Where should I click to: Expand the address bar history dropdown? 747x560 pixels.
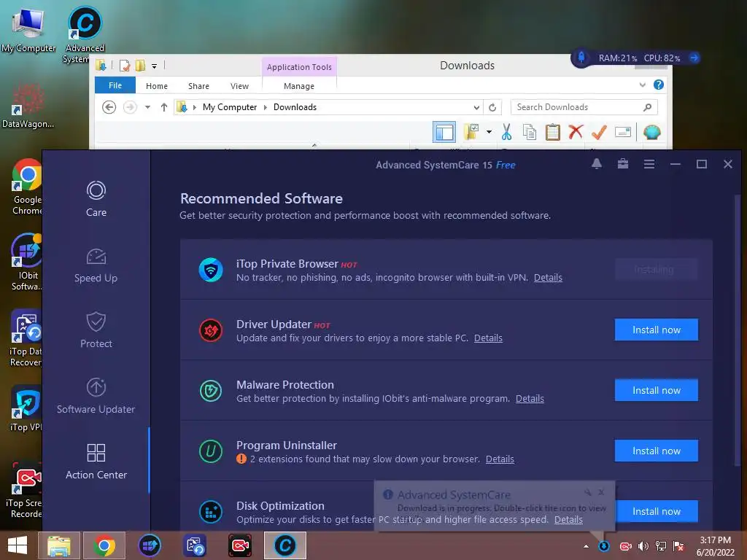tap(476, 108)
